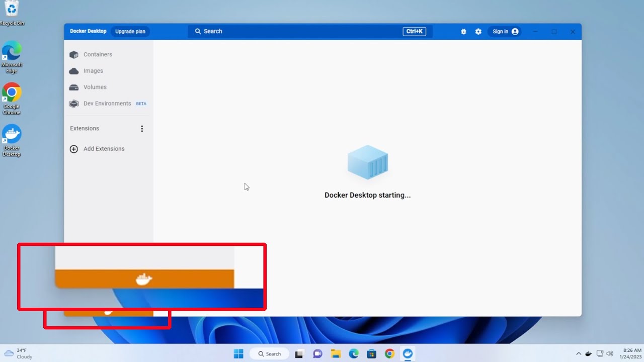Click the Extensions heading label
Viewport: 644px width, 362px height.
pos(85,128)
